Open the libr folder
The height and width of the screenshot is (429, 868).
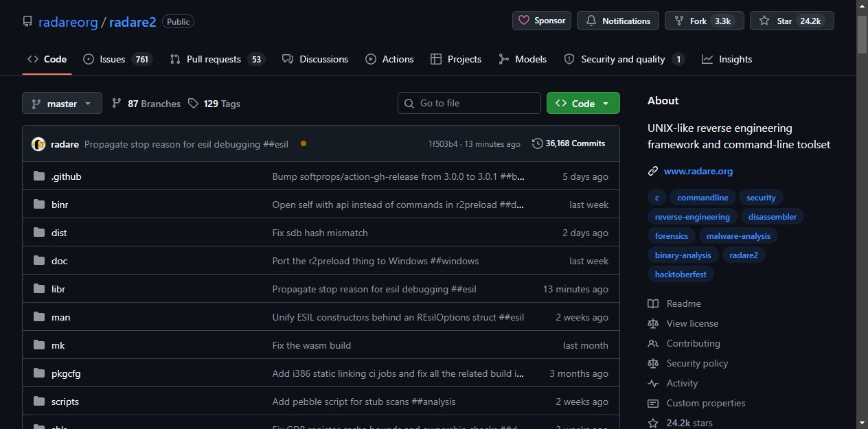(x=58, y=289)
